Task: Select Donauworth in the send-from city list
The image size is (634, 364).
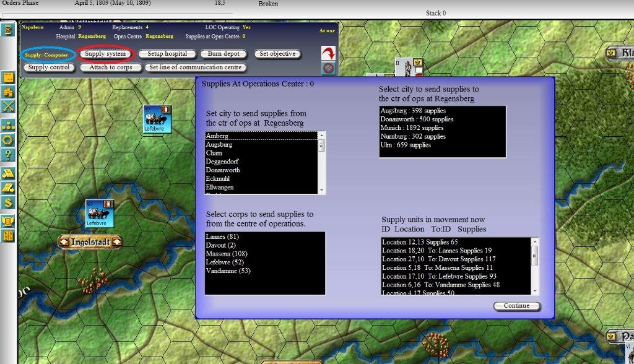Action: click(261, 170)
